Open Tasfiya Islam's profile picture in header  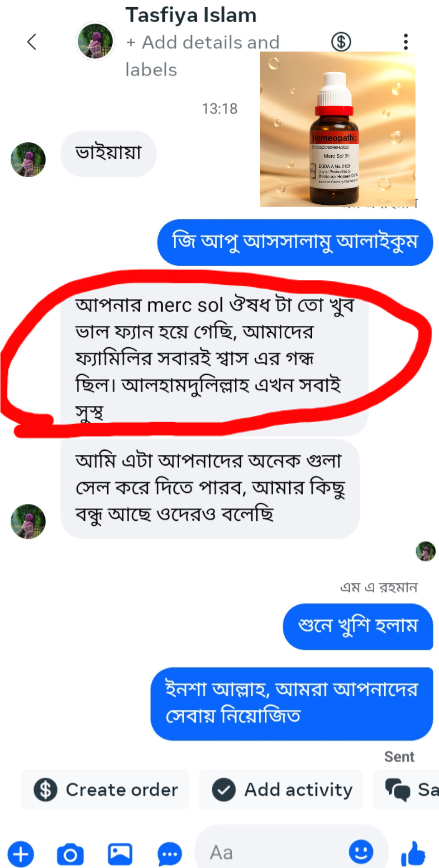pos(95,41)
